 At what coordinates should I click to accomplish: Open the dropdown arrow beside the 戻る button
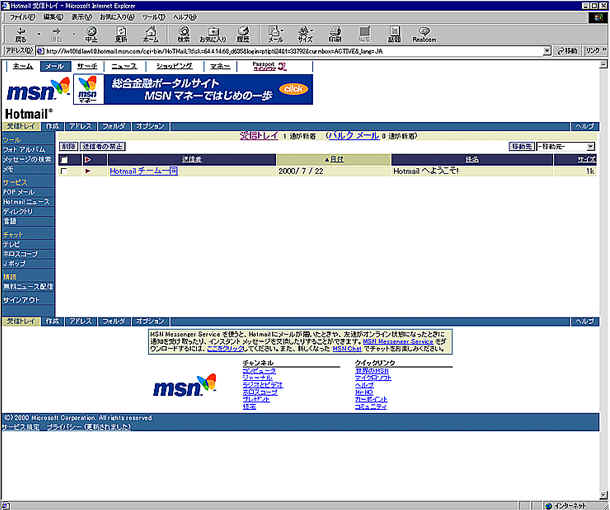39,34
